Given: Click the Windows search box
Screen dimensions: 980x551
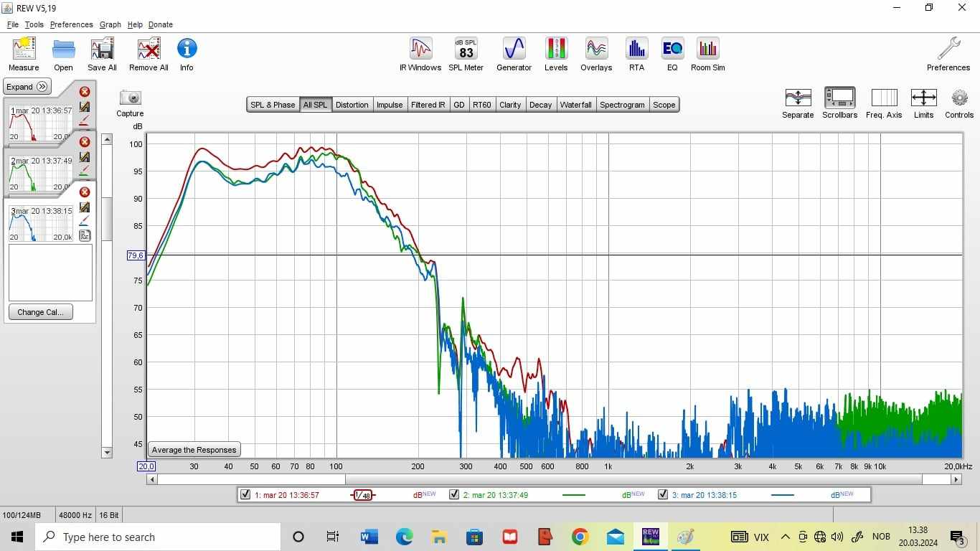Looking at the screenshot, I should (158, 537).
